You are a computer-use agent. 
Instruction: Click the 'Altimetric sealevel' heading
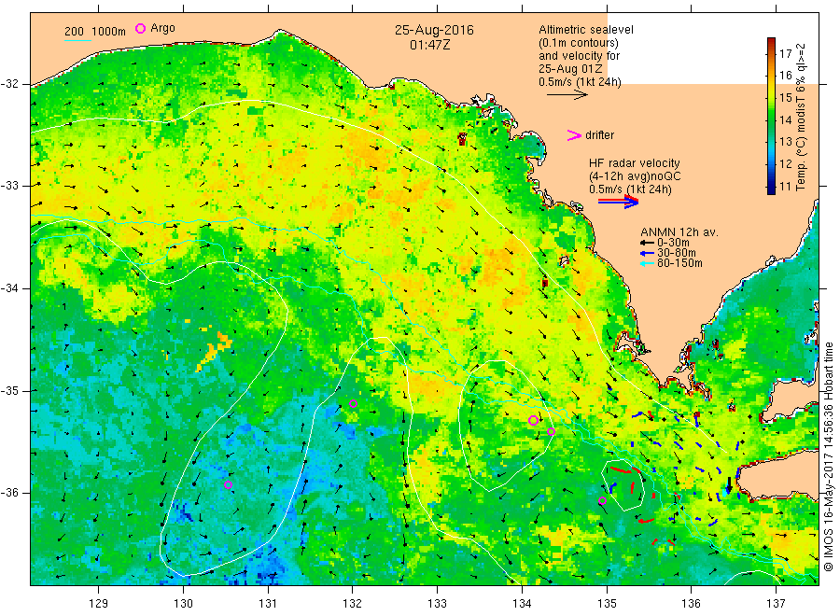[x=586, y=30]
